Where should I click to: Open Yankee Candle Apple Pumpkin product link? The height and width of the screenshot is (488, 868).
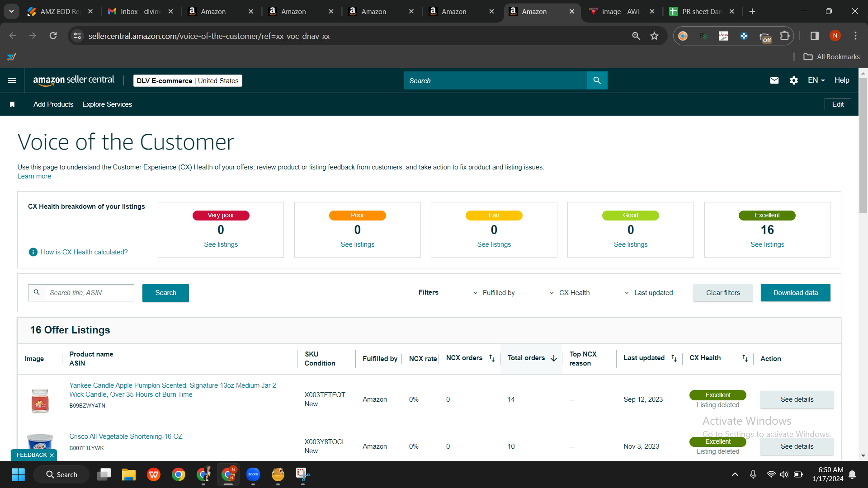click(174, 390)
